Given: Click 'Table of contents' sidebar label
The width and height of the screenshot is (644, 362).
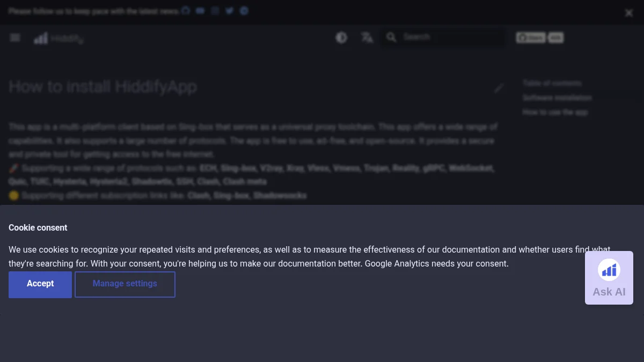Looking at the screenshot, I should pyautogui.click(x=552, y=84).
